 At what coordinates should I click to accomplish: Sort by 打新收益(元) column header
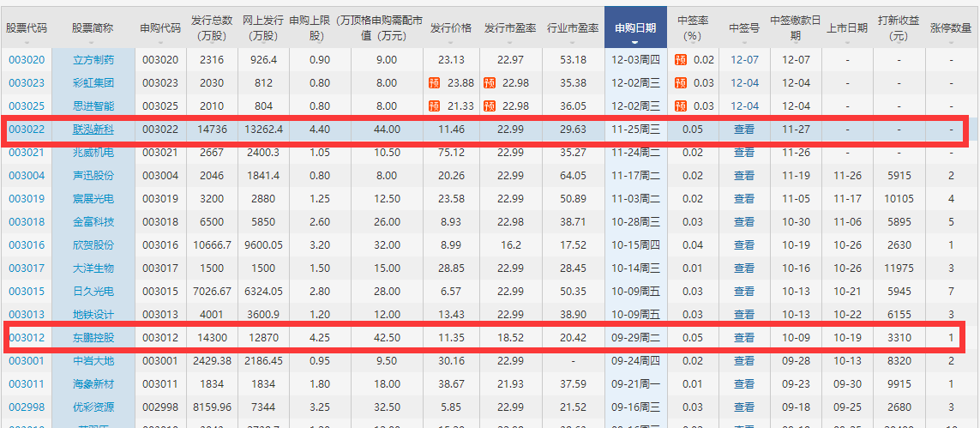tap(899, 29)
